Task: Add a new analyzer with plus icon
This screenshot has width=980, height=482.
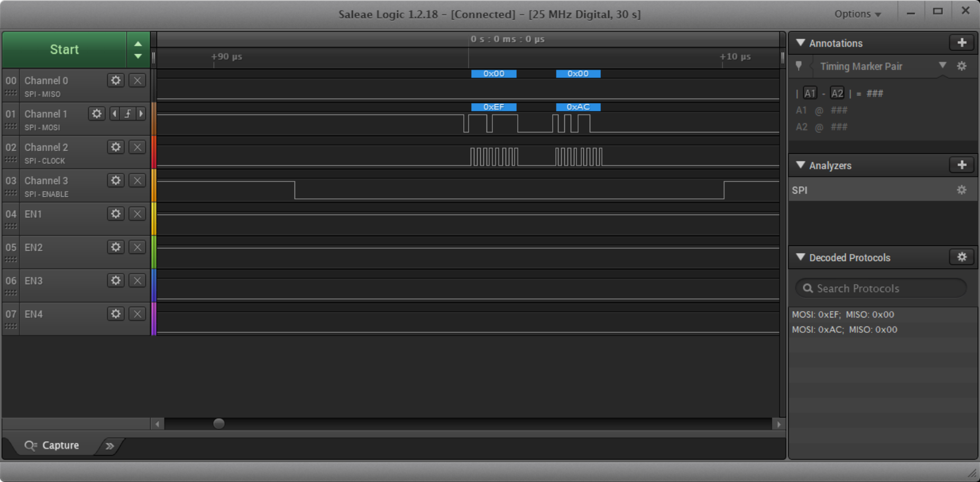Action: (x=961, y=165)
